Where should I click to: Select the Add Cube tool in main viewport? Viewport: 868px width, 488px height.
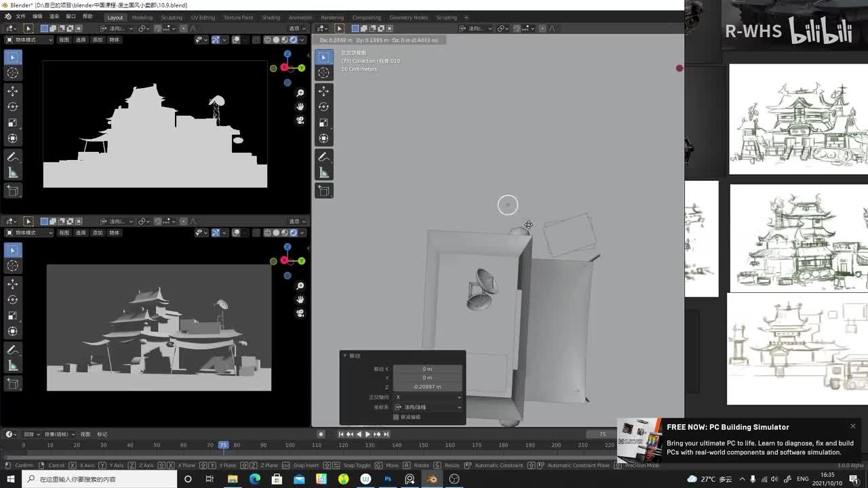(x=323, y=191)
